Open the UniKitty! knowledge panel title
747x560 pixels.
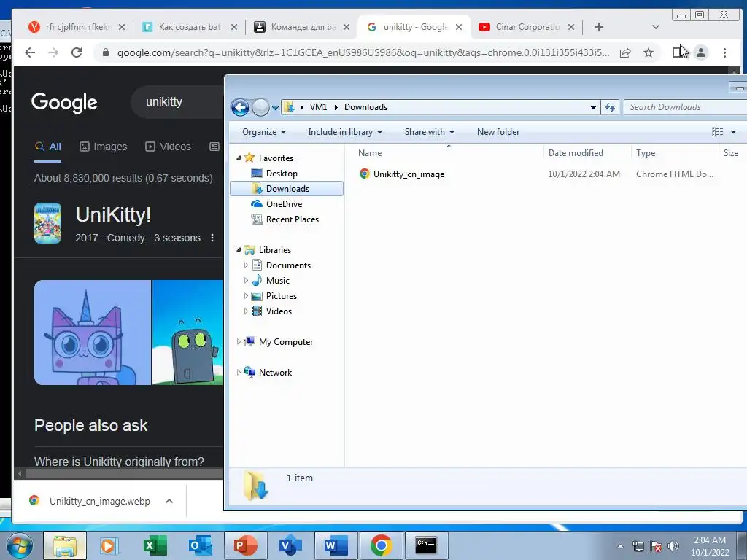[113, 215]
